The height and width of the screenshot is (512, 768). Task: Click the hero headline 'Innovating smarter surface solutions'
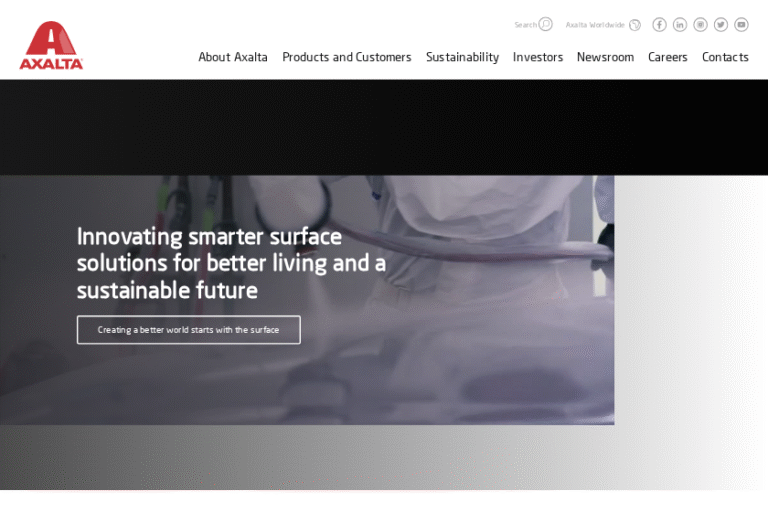click(231, 263)
